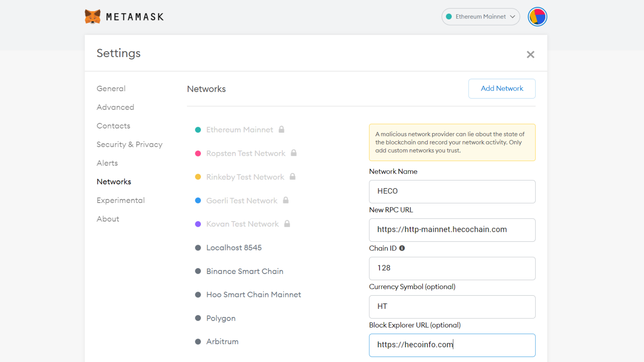Focus the New RPC URL field
The image size is (644, 362).
coord(452,230)
